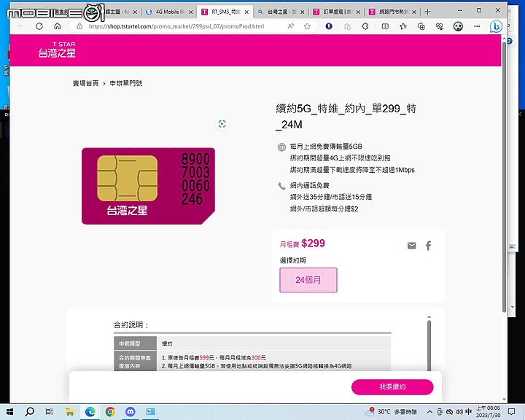Share the plan by email icon

411,246
